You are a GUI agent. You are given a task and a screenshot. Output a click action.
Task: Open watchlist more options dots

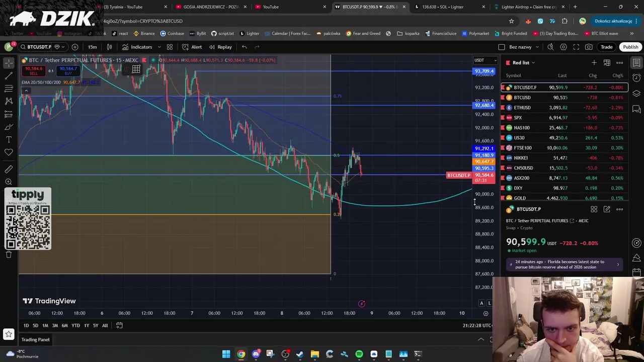(x=620, y=62)
